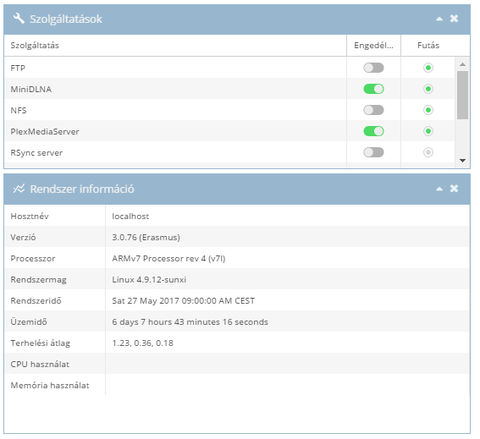The image size is (480, 439).
Task: Click services list scrollbar up arrow
Action: tap(462, 64)
